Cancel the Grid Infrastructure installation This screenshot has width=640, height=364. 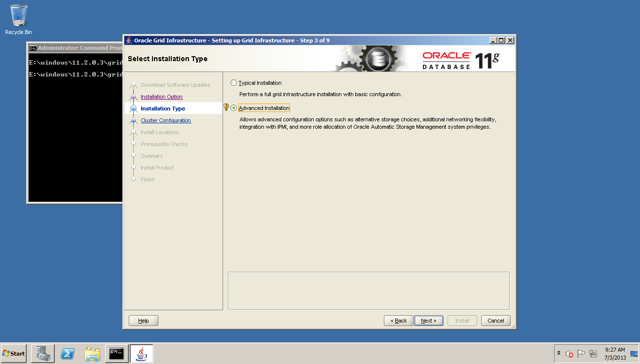pos(495,321)
